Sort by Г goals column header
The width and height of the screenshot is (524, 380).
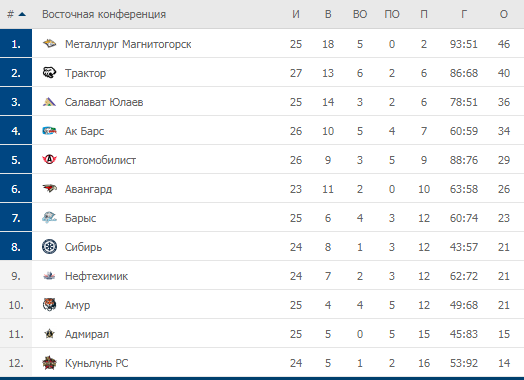click(x=464, y=14)
